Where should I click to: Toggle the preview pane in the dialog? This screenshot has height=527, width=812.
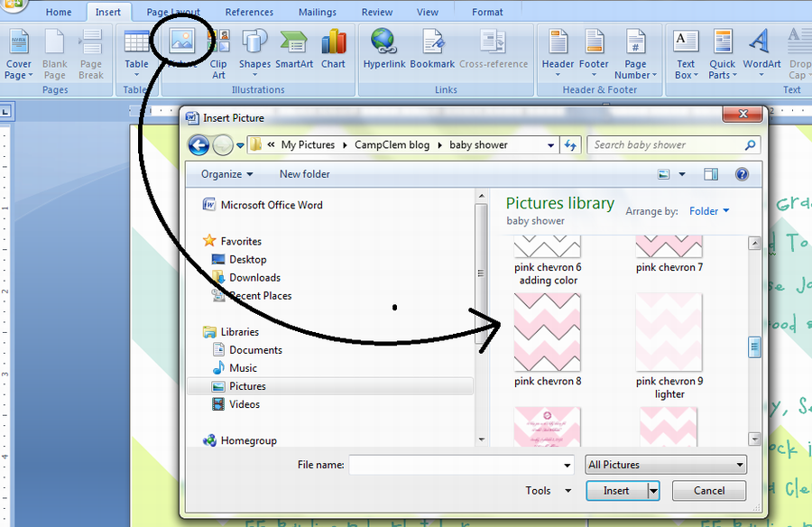tap(711, 174)
